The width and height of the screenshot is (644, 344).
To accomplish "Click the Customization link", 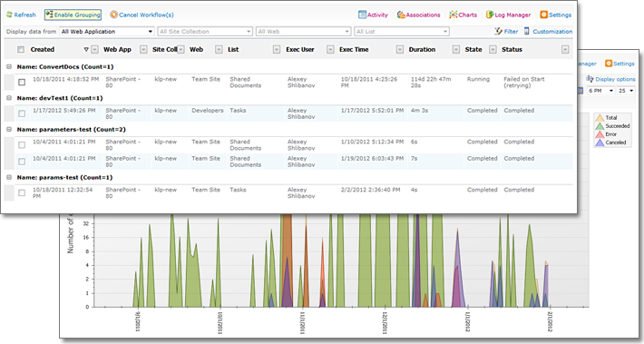I will coord(552,31).
